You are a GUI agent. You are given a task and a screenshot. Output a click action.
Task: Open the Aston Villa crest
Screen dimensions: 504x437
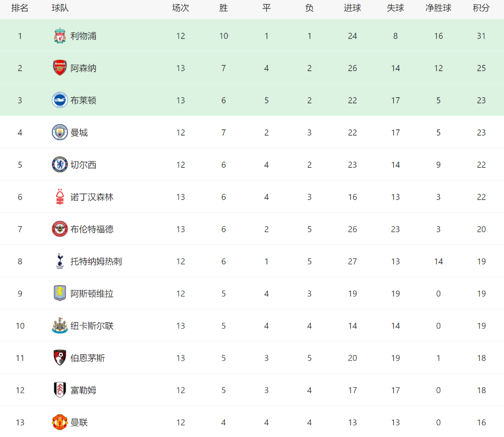tap(60, 293)
